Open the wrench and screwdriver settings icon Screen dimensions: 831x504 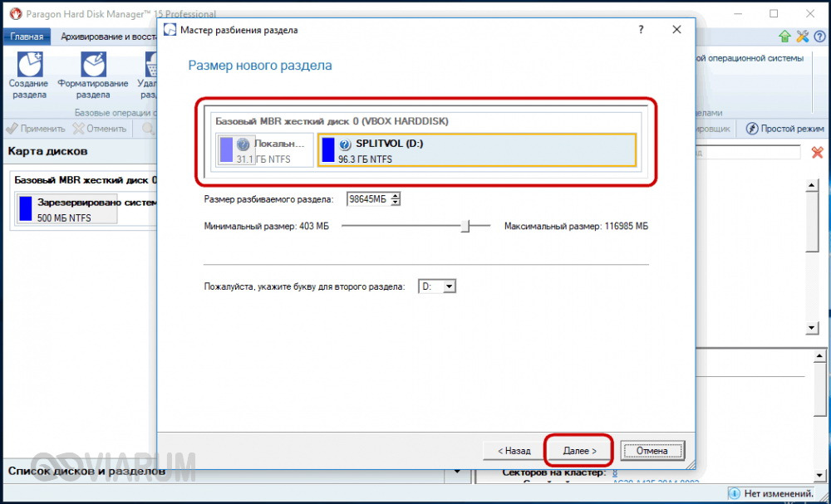point(802,37)
